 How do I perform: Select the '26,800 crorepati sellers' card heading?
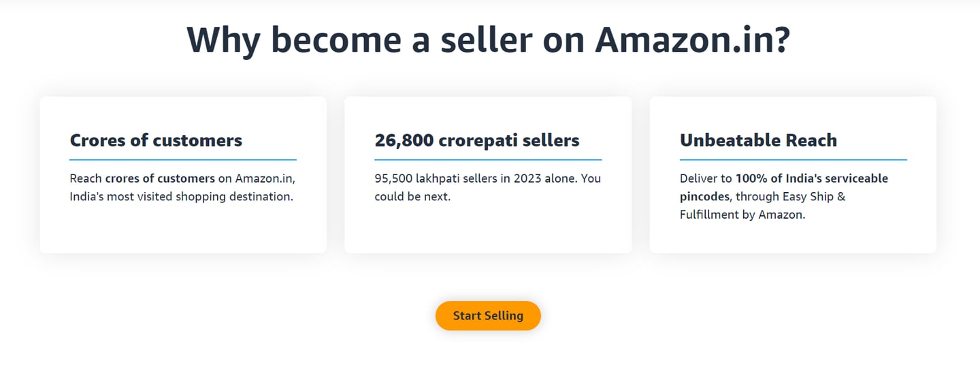click(476, 140)
